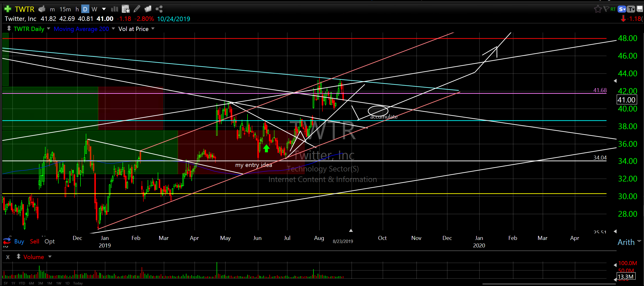Click the red Sell button
Screen dimensions: 644x286
(x=34, y=241)
